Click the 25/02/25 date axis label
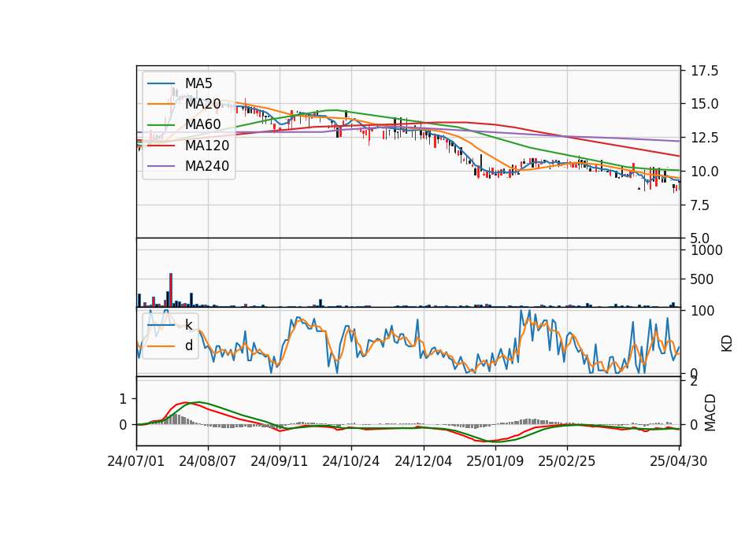This screenshot has height=543, width=756. click(x=566, y=461)
